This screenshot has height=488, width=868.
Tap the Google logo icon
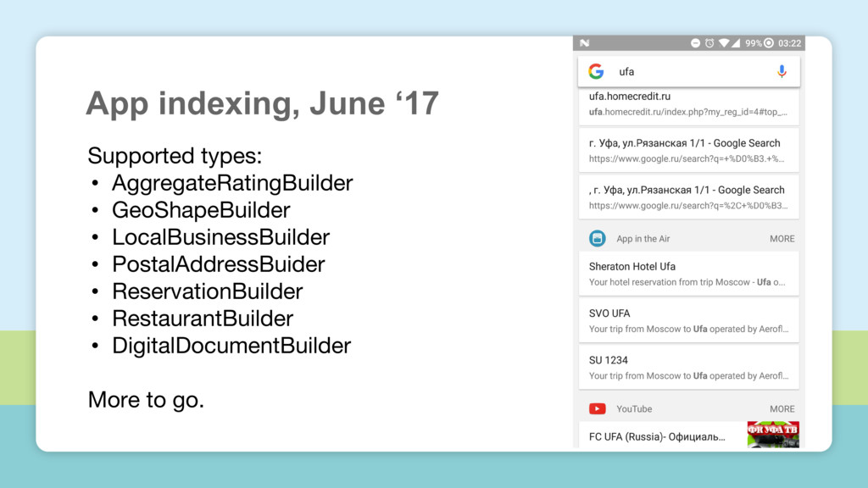596,71
